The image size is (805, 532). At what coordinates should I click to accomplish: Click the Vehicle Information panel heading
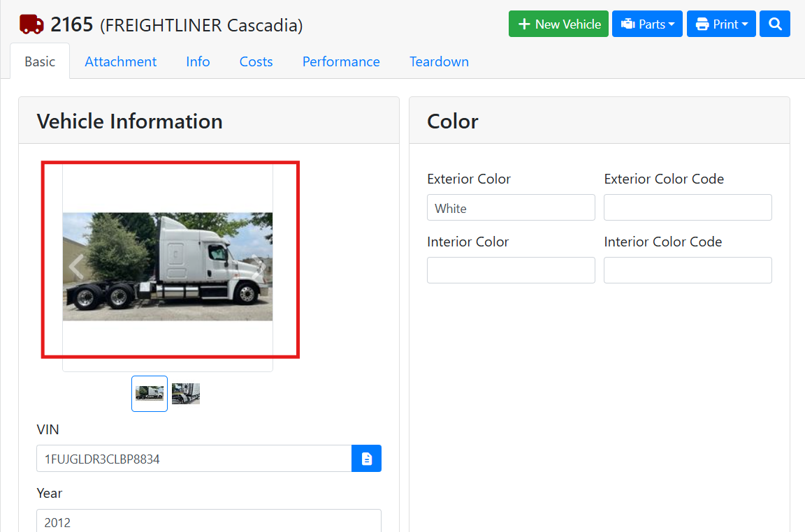[x=129, y=121]
